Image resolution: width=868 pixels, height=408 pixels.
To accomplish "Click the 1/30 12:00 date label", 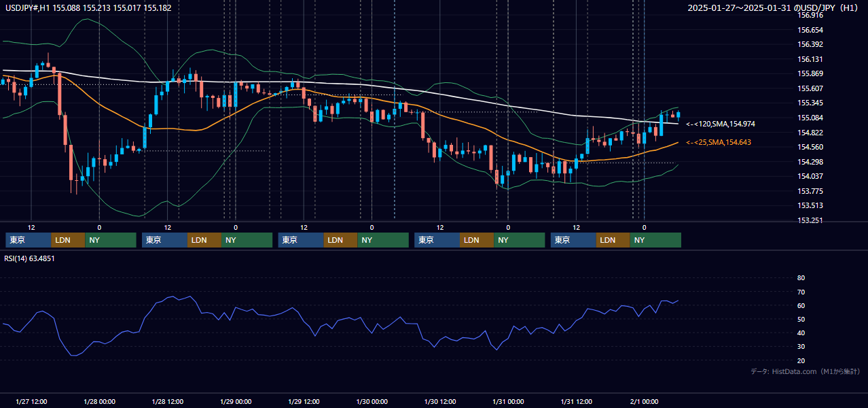I will (440, 402).
